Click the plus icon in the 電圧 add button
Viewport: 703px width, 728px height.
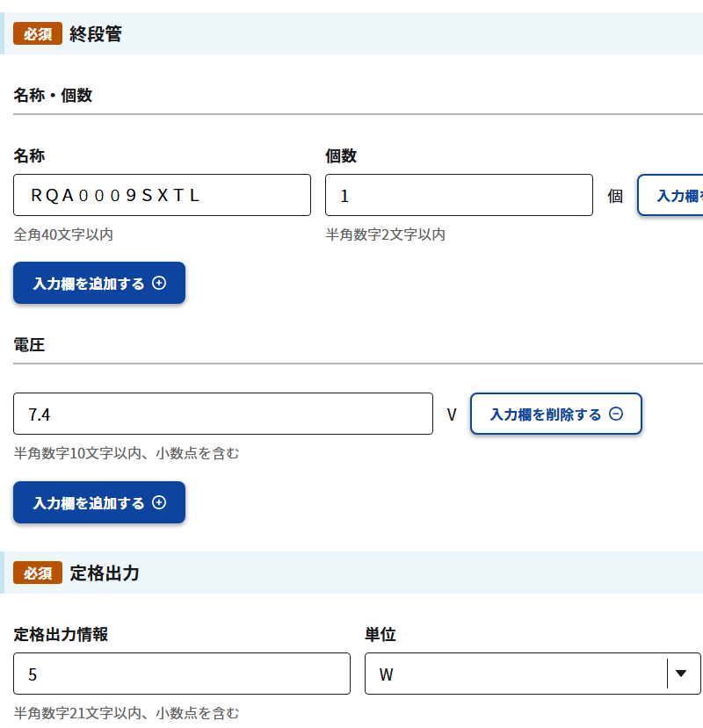click(x=159, y=502)
